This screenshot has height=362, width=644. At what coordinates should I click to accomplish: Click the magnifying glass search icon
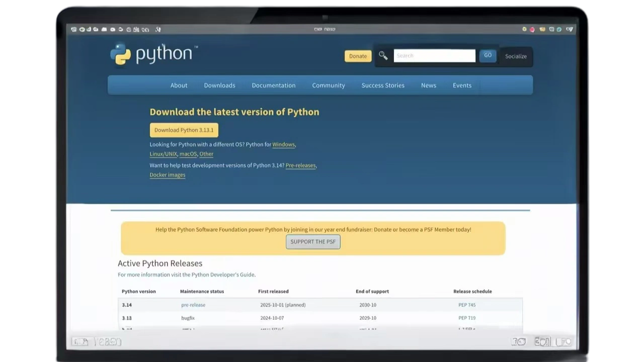pos(383,56)
